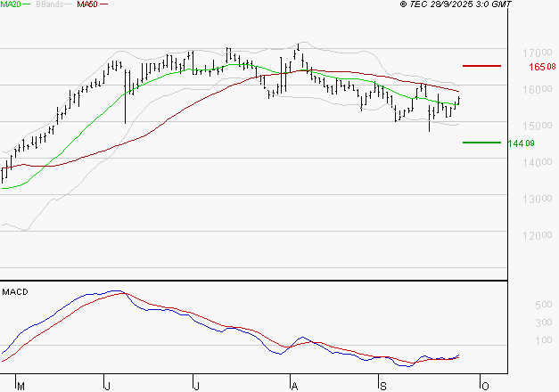Image resolution: width=559 pixels, height=392 pixels.
Task: Click the 'S' September time axis marker
Action: click(382, 386)
